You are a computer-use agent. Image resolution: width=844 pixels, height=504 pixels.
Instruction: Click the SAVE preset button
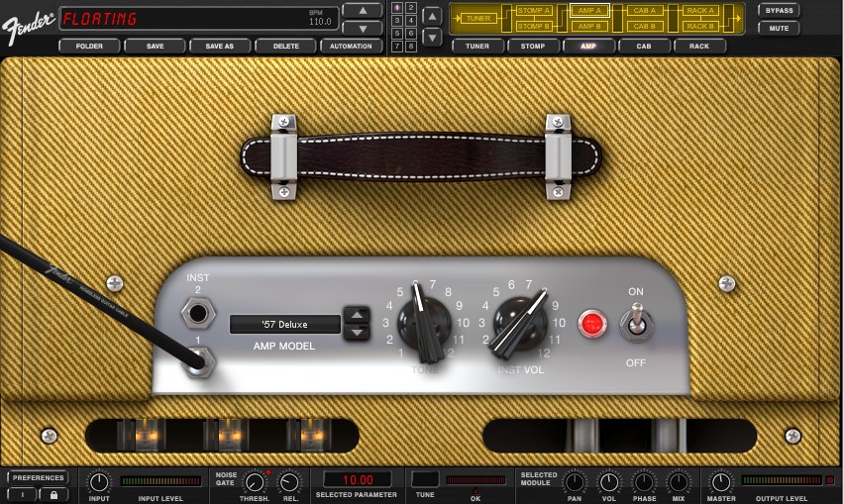point(155,47)
